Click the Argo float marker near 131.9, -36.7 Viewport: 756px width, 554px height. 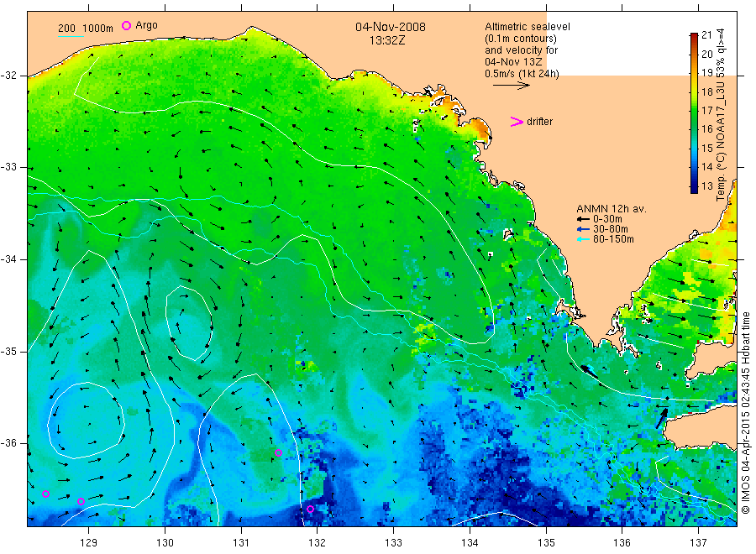(311, 510)
